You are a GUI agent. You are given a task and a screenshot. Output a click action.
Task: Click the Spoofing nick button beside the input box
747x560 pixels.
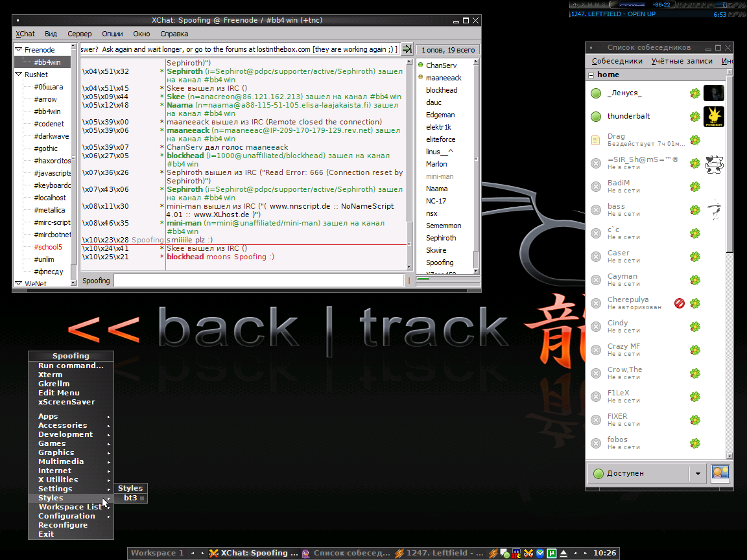[x=96, y=281]
